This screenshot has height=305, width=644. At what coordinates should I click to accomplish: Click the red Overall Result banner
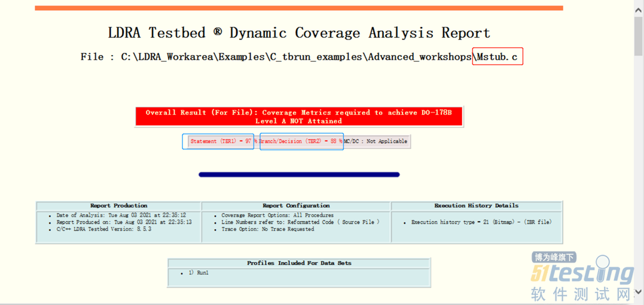[x=299, y=117]
